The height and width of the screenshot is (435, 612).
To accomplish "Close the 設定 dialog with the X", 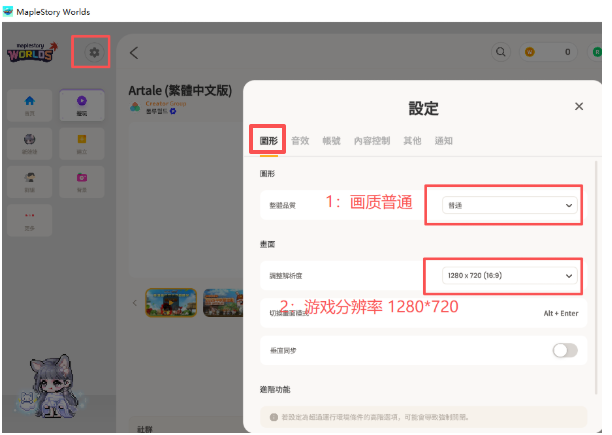I will 578,106.
